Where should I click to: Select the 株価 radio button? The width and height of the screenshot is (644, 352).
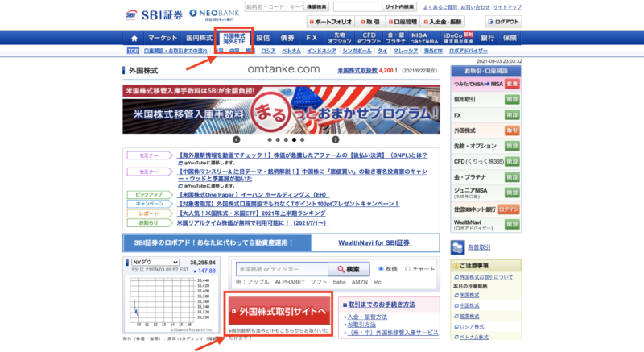pos(381,269)
